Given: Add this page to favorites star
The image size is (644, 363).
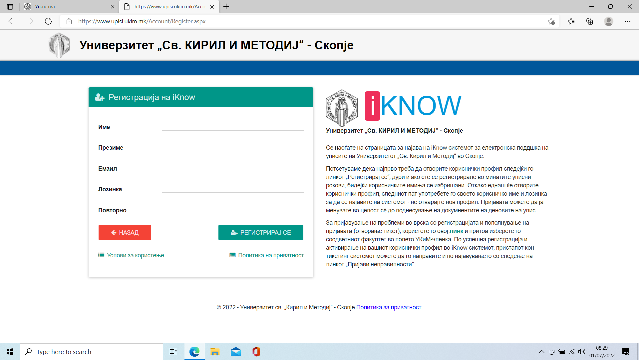Looking at the screenshot, I should [551, 21].
